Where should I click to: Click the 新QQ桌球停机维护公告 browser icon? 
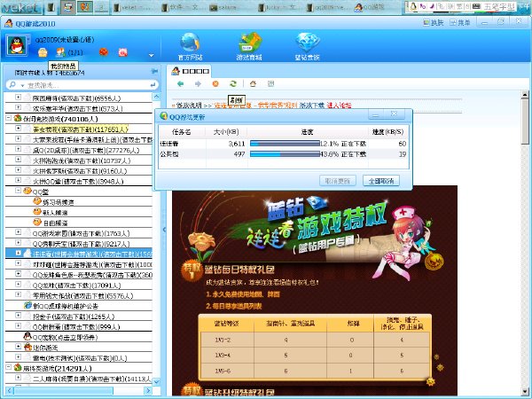[27, 305]
